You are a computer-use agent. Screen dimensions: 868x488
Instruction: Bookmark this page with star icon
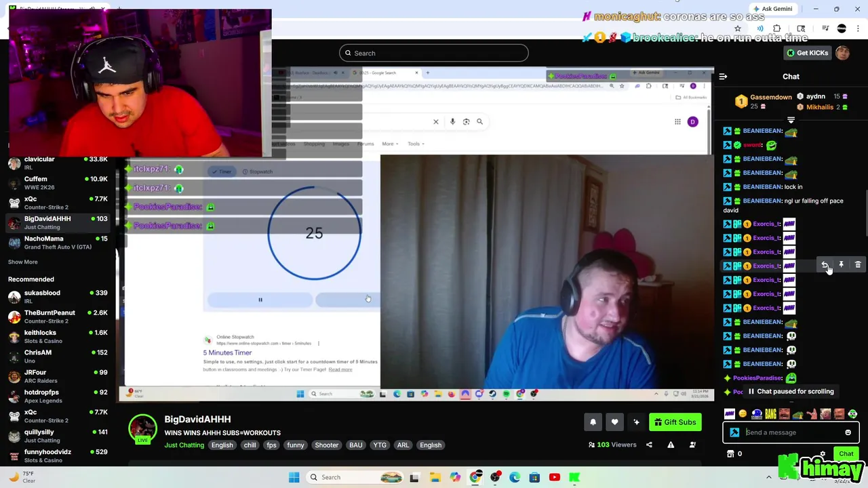click(x=738, y=28)
